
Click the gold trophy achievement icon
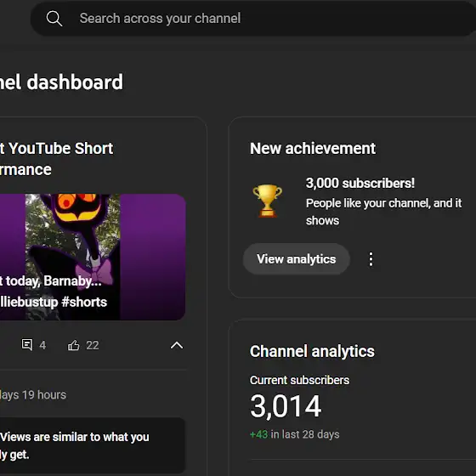coord(267,201)
